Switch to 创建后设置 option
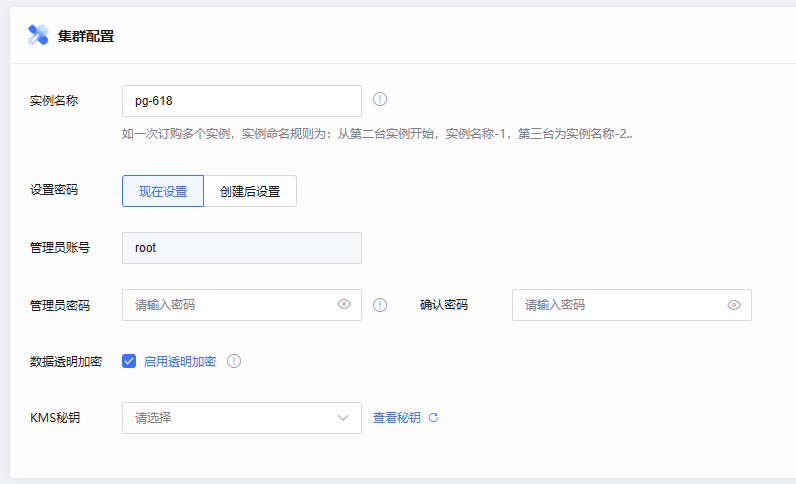796x484 pixels. pos(250,192)
